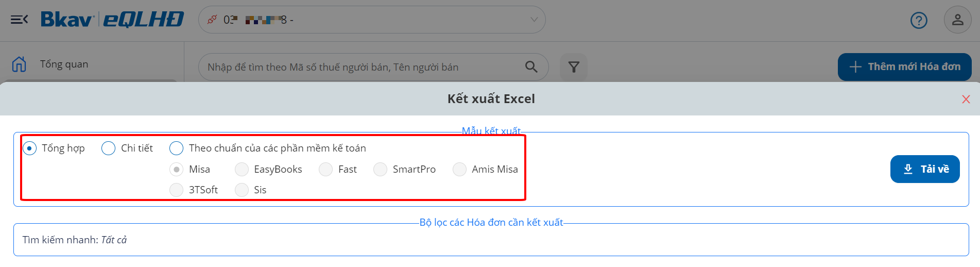The height and width of the screenshot is (267, 980).
Task: Open the tax code combo box
Action: tap(372, 20)
